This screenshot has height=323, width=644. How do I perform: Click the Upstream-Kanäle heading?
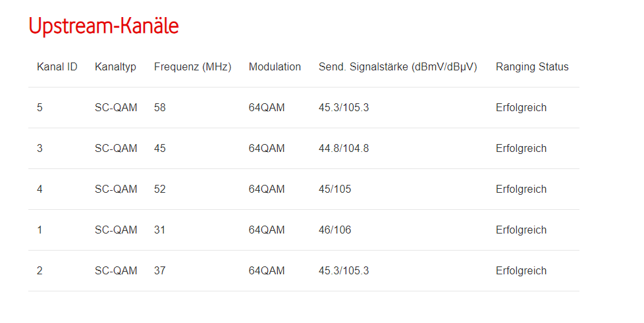(103, 26)
